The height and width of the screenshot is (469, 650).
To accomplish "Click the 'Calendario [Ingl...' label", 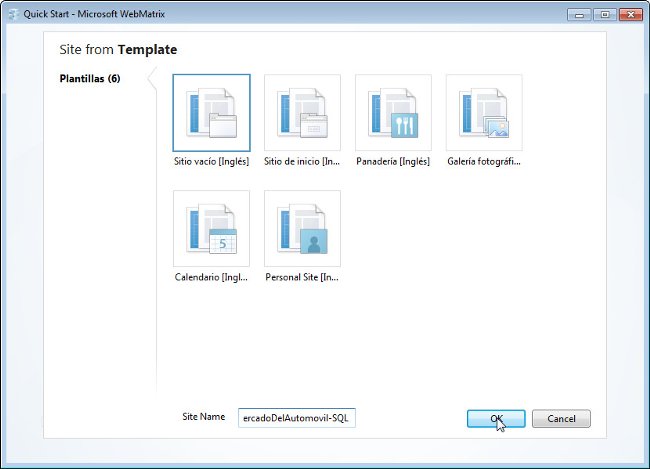I will (x=211, y=277).
